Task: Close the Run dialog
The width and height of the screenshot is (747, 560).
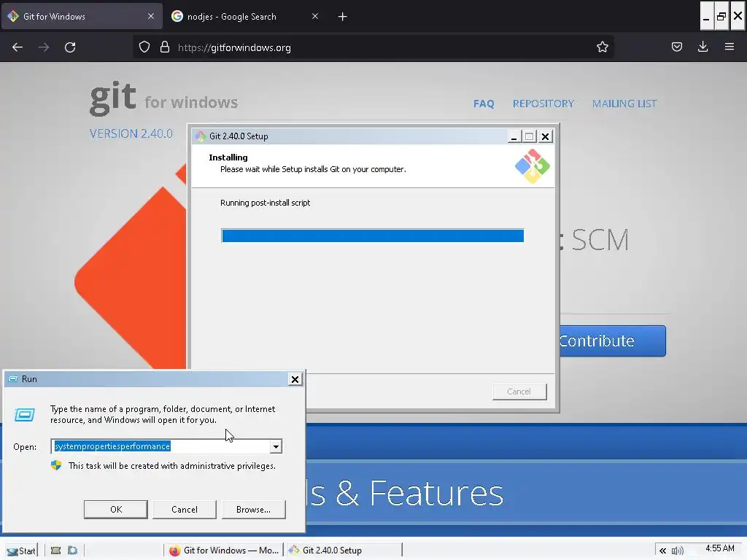Action: 295,379
